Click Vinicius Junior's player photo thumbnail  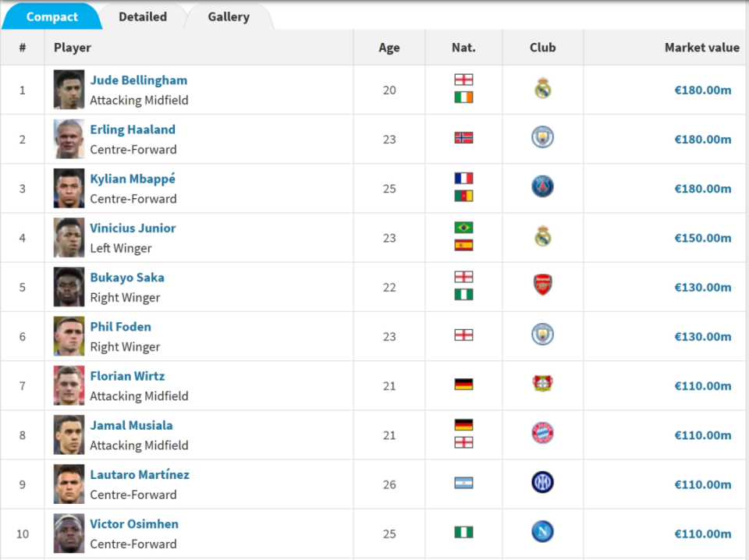click(69, 238)
